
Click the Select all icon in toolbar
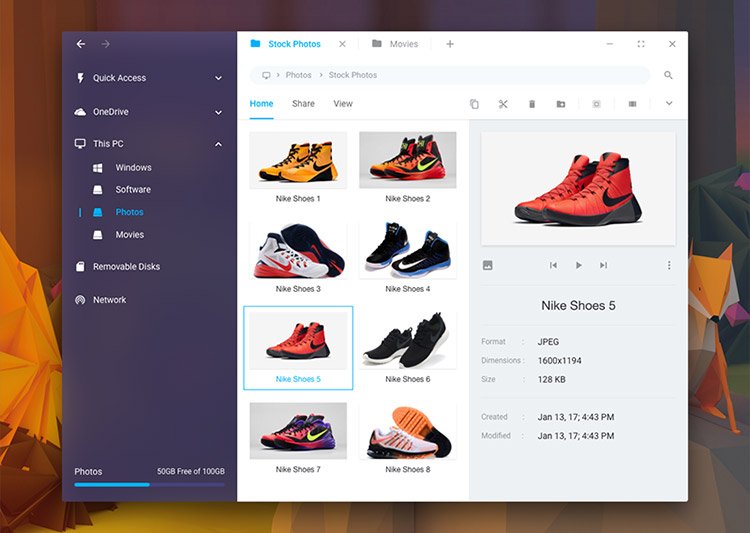coord(596,104)
